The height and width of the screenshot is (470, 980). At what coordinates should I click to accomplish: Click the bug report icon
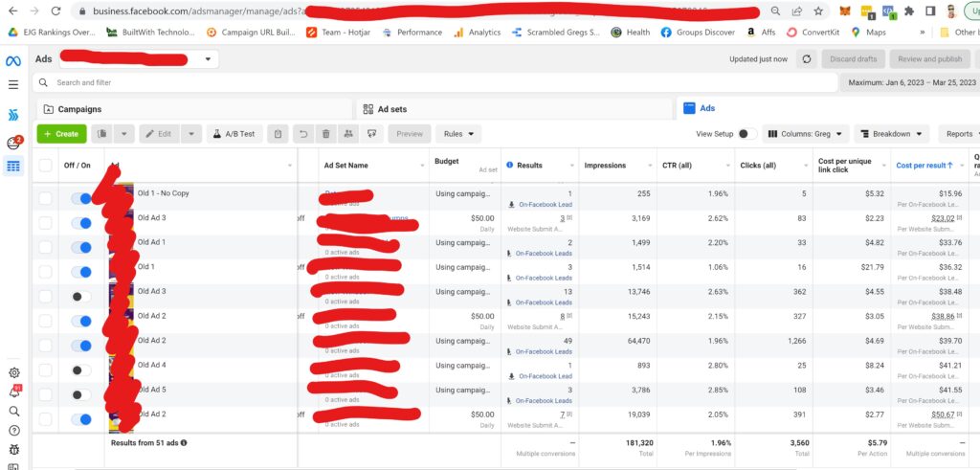[x=13, y=449]
